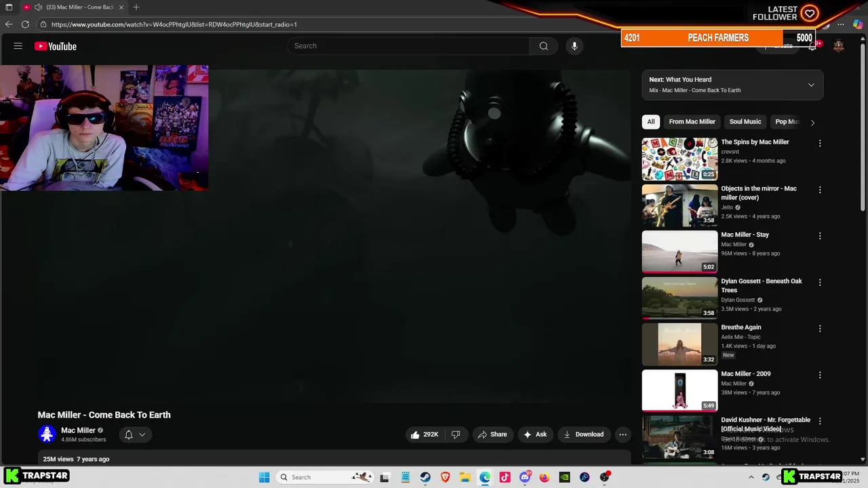Image resolution: width=868 pixels, height=488 pixels.
Task: Play The Spins thumbnail
Action: point(679,159)
